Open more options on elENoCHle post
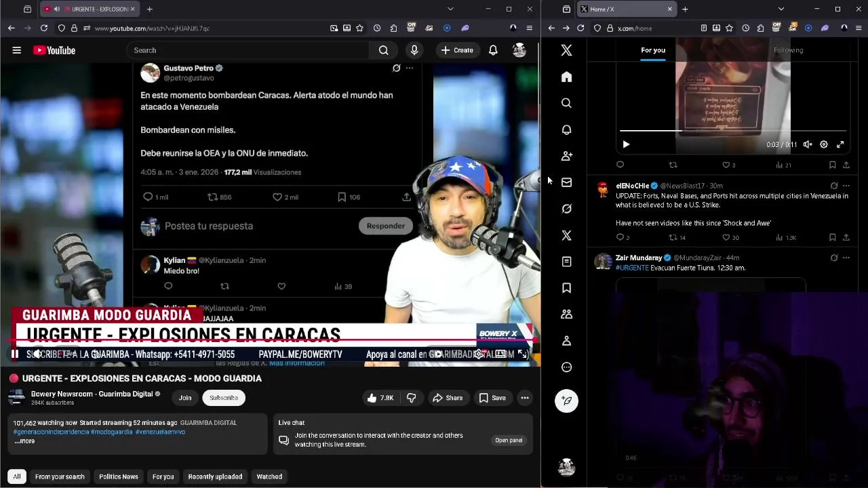Viewport: 868px width, 488px height. [846, 186]
